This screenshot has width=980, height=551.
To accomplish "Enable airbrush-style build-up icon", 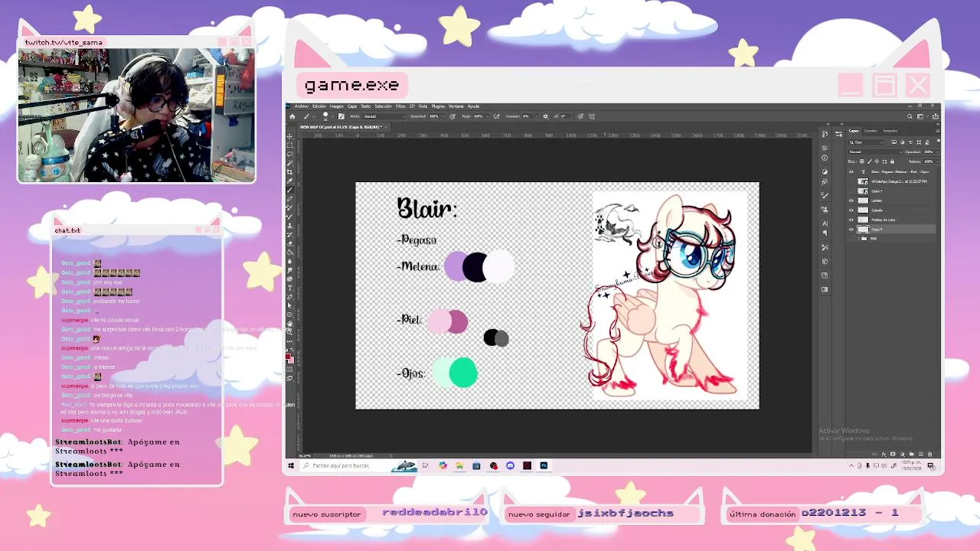I will pyautogui.click(x=496, y=116).
